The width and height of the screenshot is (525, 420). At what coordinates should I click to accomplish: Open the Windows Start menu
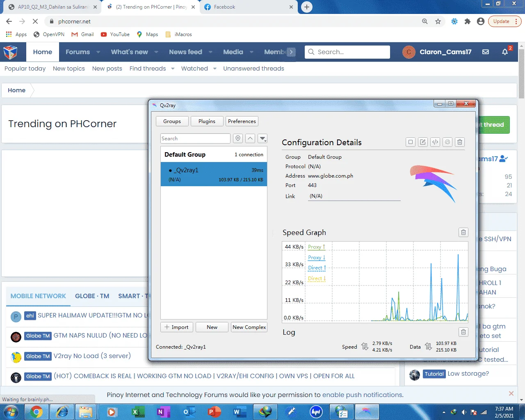[11, 412]
